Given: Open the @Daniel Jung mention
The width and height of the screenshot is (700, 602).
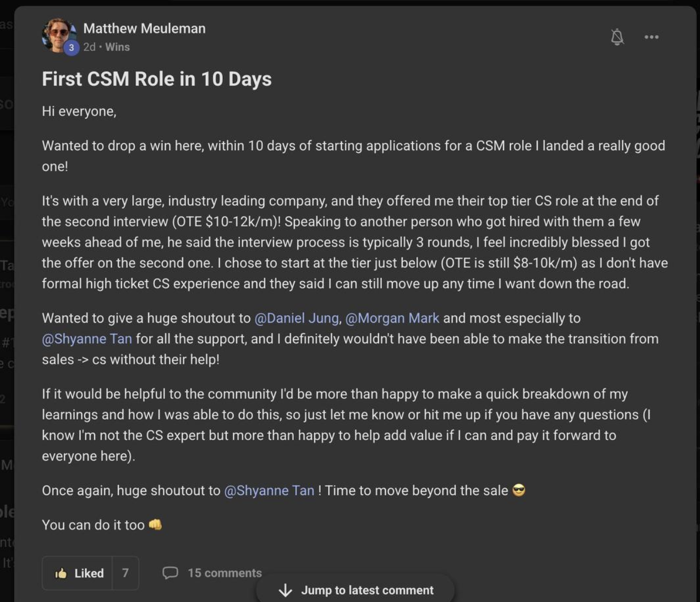Looking at the screenshot, I should coord(297,318).
